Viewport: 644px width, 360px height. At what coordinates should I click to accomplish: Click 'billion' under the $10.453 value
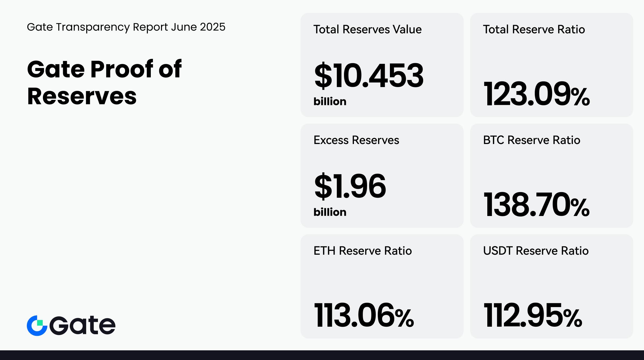(330, 102)
